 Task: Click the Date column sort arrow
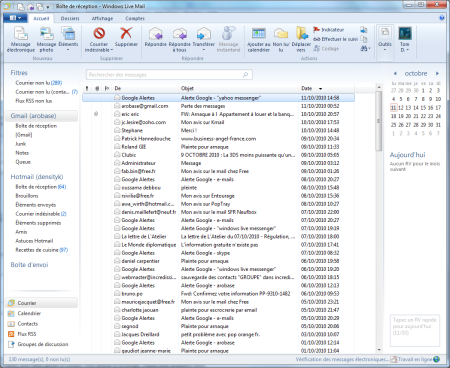321,89
